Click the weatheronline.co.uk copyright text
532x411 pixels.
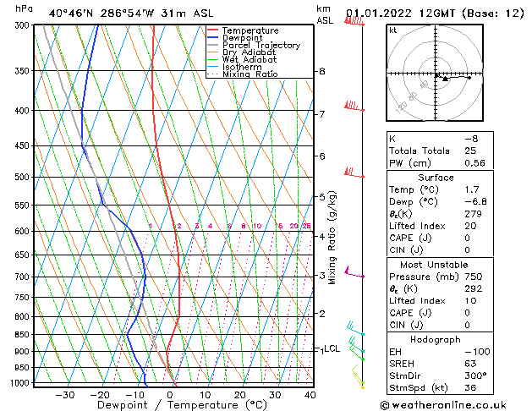(x=443, y=405)
